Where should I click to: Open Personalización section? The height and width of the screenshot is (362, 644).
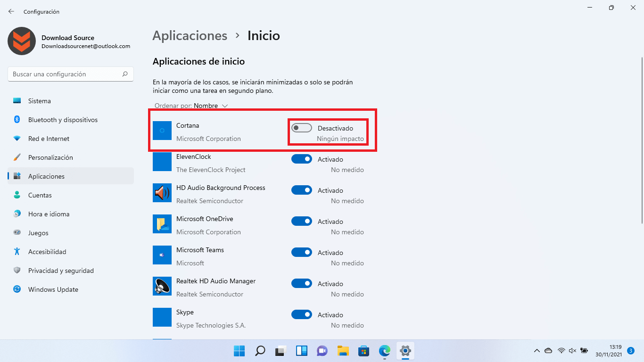[x=71, y=157]
